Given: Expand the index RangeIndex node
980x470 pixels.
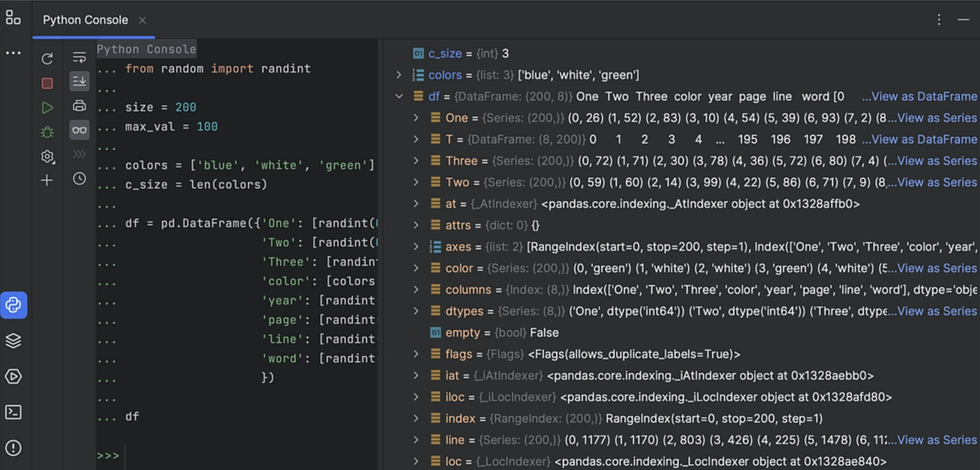Looking at the screenshot, I should (416, 418).
